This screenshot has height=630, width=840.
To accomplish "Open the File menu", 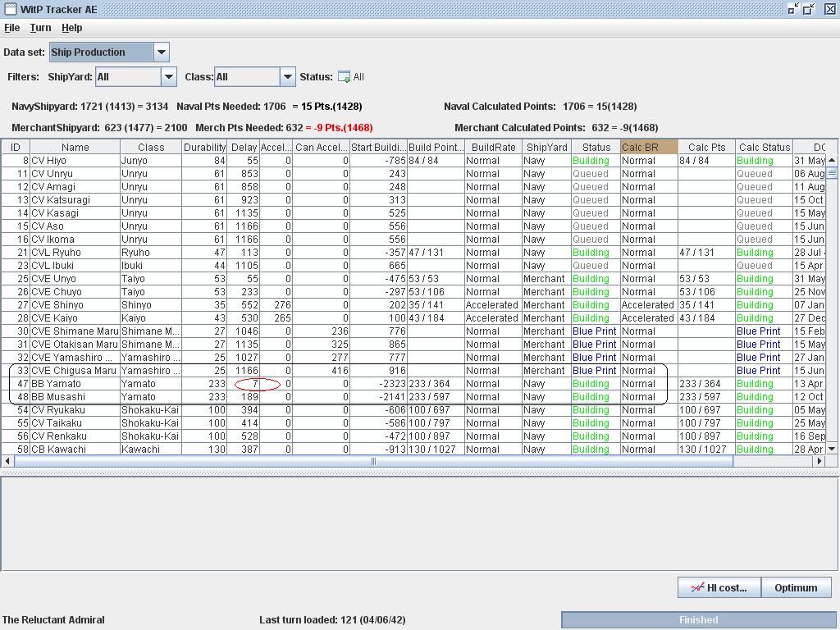I will coord(11,28).
